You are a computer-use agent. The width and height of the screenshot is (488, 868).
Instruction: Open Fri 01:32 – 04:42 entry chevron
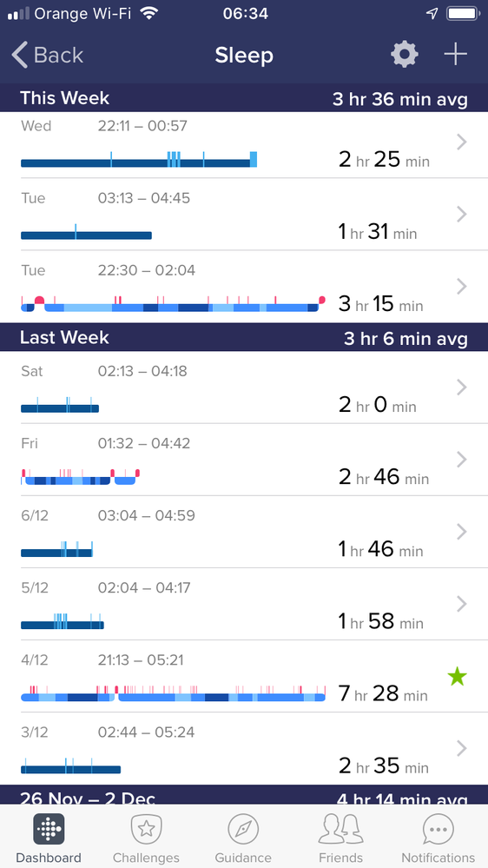pyautogui.click(x=462, y=460)
